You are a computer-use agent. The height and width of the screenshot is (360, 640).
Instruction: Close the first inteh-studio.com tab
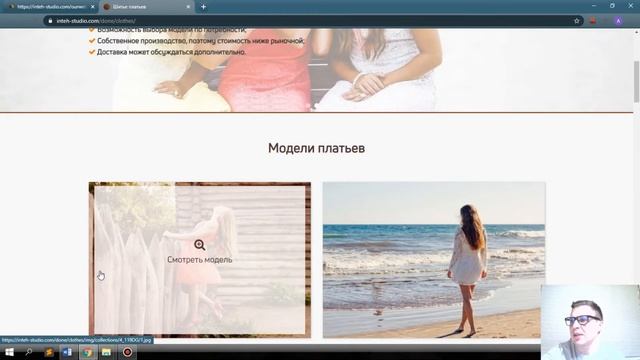(x=93, y=7)
